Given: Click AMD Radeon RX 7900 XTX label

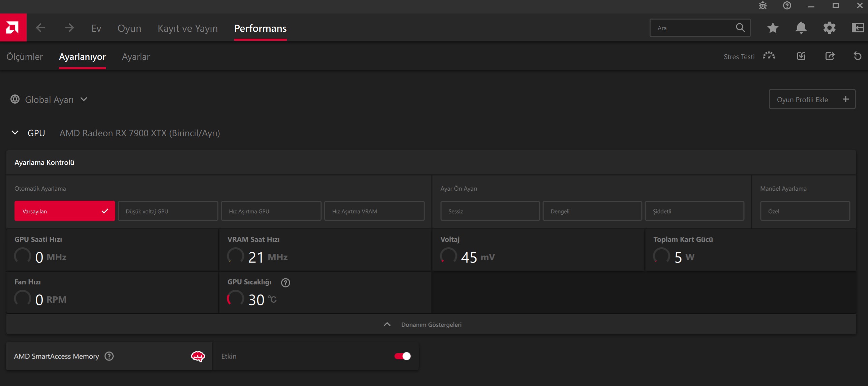Looking at the screenshot, I should tap(140, 133).
